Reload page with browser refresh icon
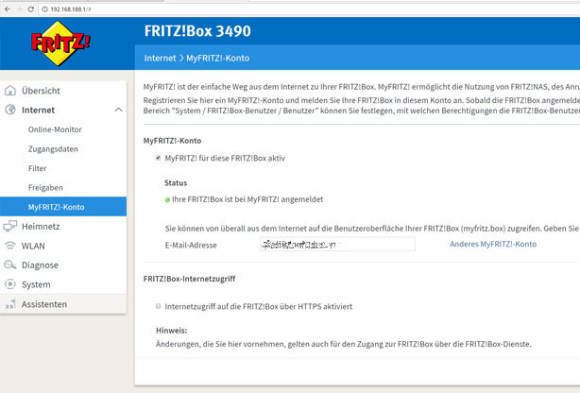Viewport: 580px width, 393px height. coord(31,9)
